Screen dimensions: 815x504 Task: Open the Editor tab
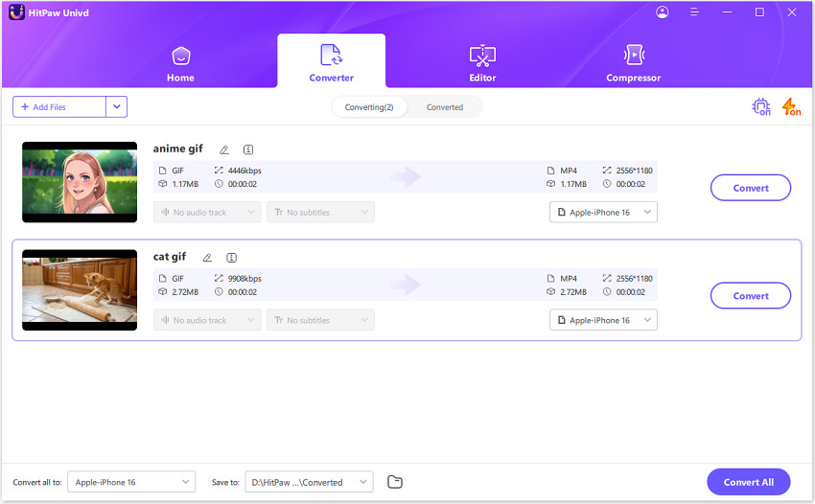482,65
